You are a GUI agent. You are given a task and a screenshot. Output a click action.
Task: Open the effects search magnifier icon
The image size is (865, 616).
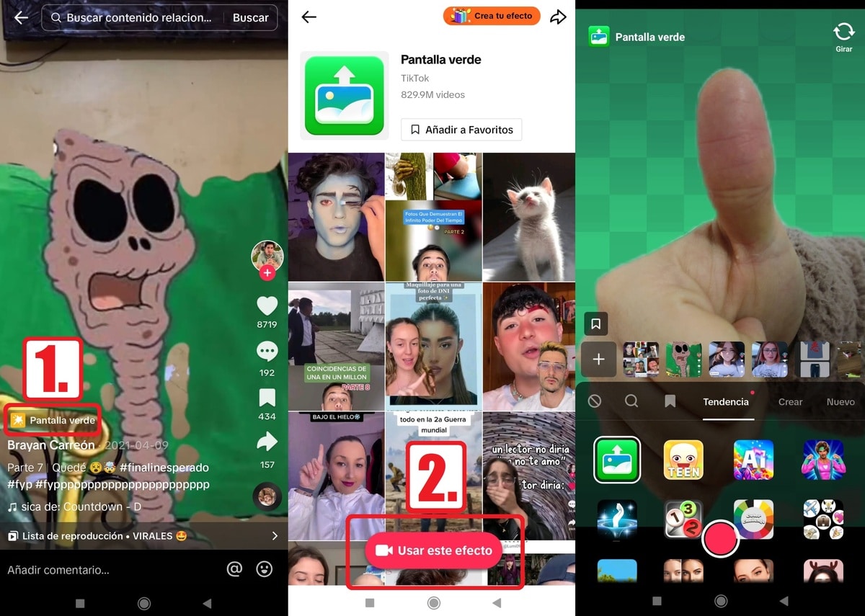pyautogui.click(x=631, y=401)
